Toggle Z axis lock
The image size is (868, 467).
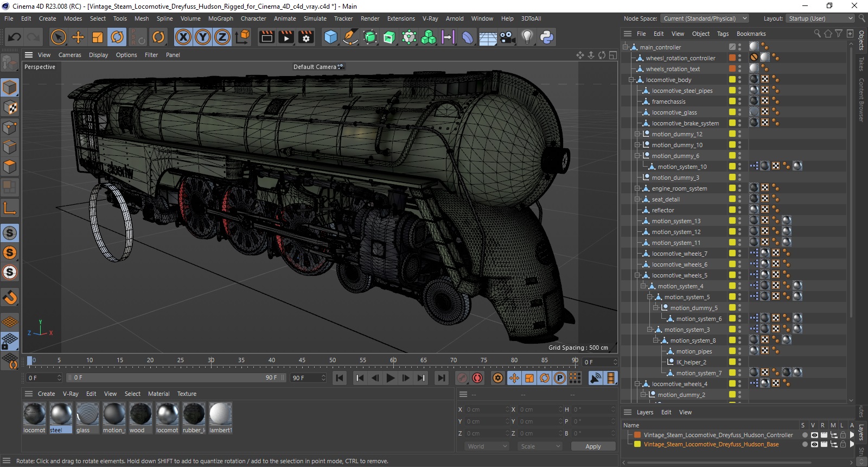coord(222,37)
